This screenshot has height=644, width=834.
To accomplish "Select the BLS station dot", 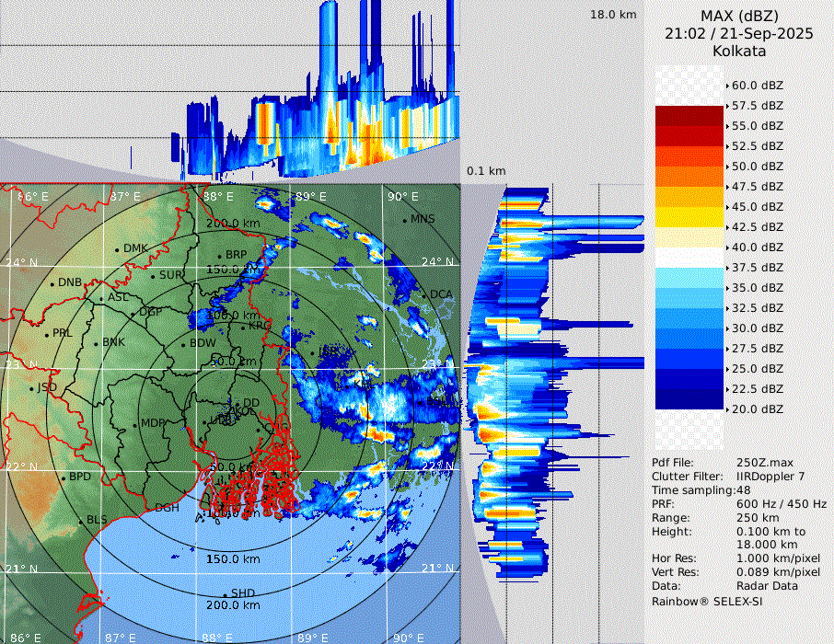I will point(81,521).
